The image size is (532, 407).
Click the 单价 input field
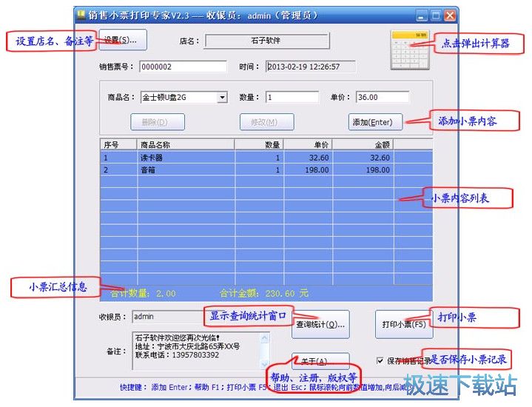(383, 97)
